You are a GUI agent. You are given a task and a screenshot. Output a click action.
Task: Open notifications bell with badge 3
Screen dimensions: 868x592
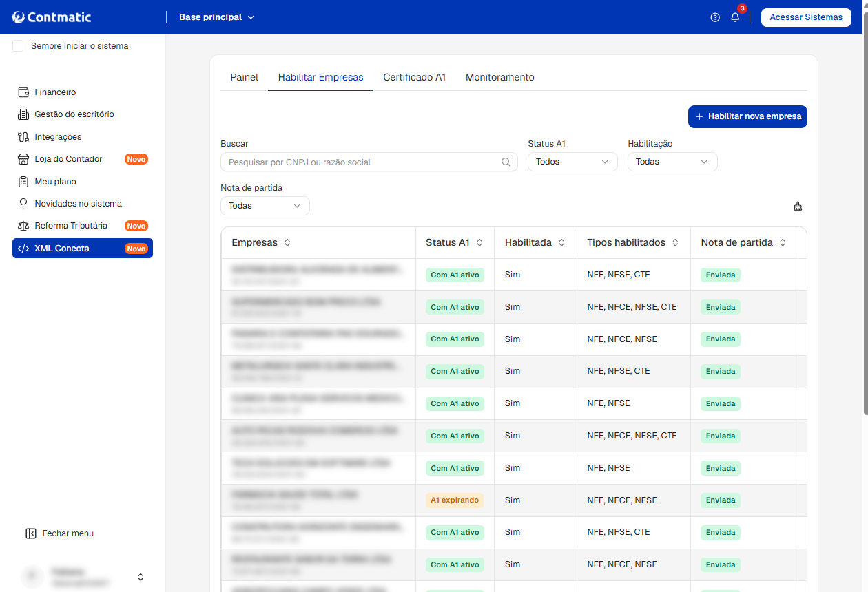coord(736,17)
